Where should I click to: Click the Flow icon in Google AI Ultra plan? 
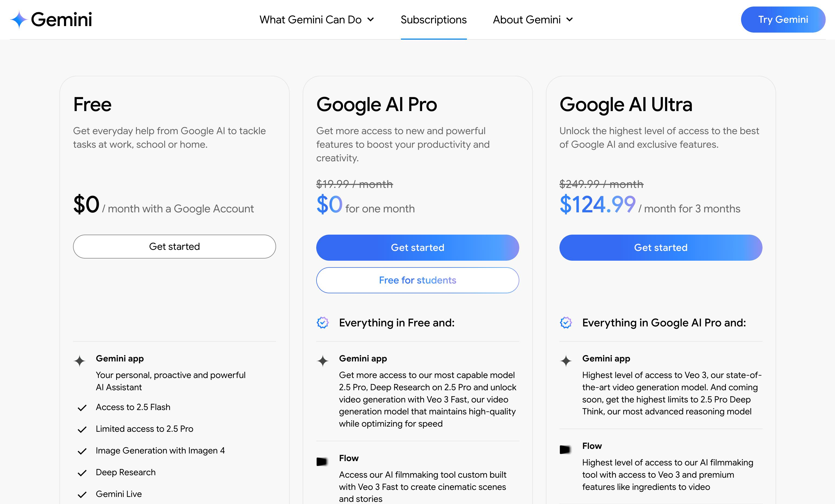(565, 449)
